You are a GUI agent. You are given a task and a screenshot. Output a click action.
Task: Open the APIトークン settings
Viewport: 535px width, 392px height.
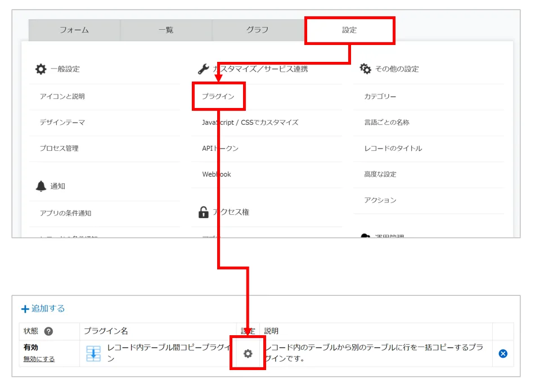click(x=220, y=148)
